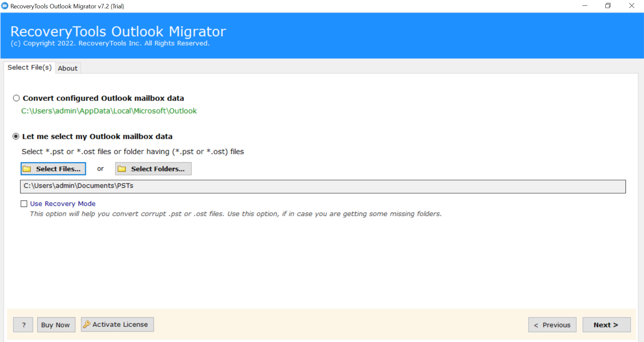Minimize the Outlook Migrator window
Viewport: 644px width, 342px height.
[x=585, y=6]
